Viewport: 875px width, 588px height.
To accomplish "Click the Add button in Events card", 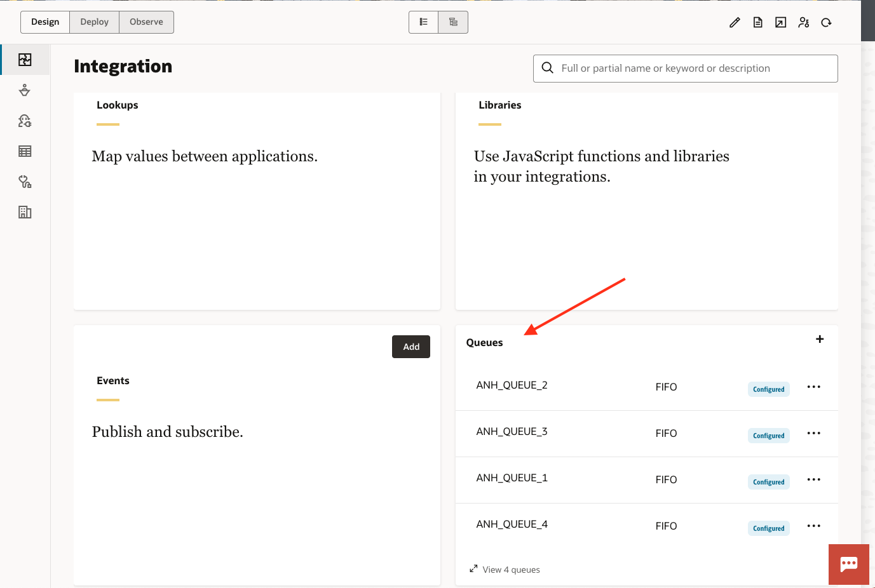I will 411,347.
